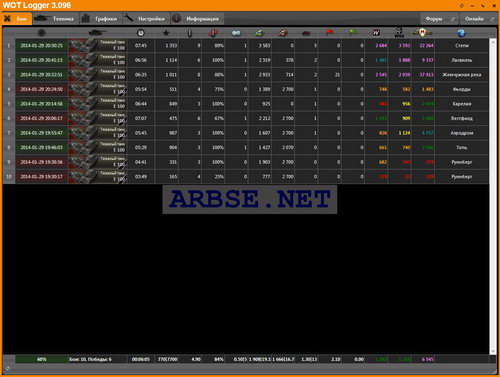Open the Техника tab
The image size is (500, 377).
coord(56,19)
